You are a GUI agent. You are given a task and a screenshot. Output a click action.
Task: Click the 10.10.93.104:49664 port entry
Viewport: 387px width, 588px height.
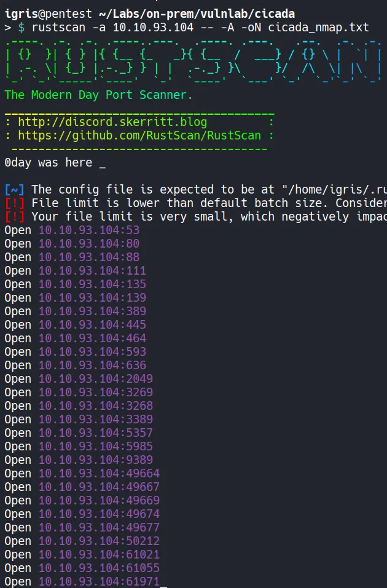99,474
